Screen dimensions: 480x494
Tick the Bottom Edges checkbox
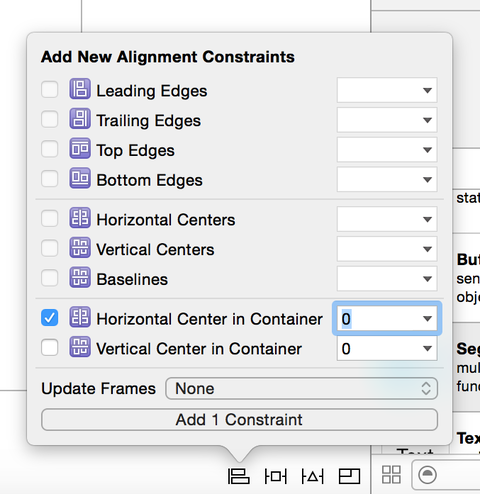pos(50,179)
